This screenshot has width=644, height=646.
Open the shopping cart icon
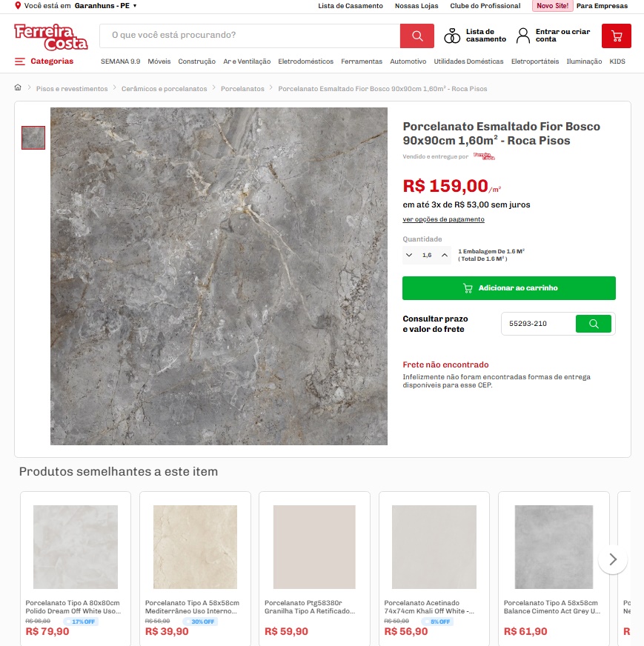tap(616, 36)
